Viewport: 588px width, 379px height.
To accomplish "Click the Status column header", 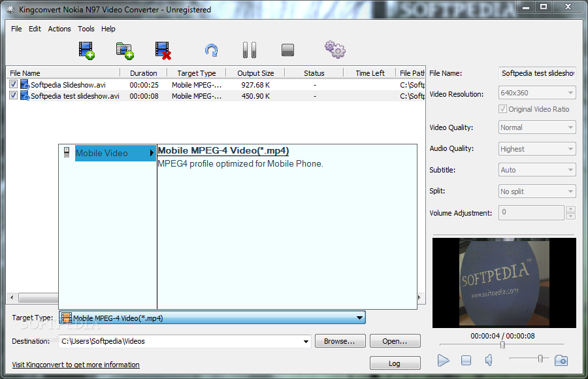I will coord(314,73).
